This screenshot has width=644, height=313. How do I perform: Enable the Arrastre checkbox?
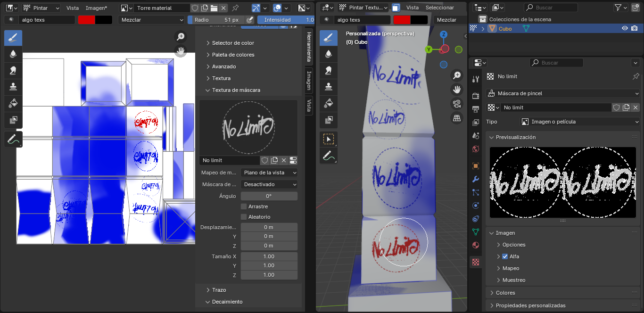[x=244, y=206]
